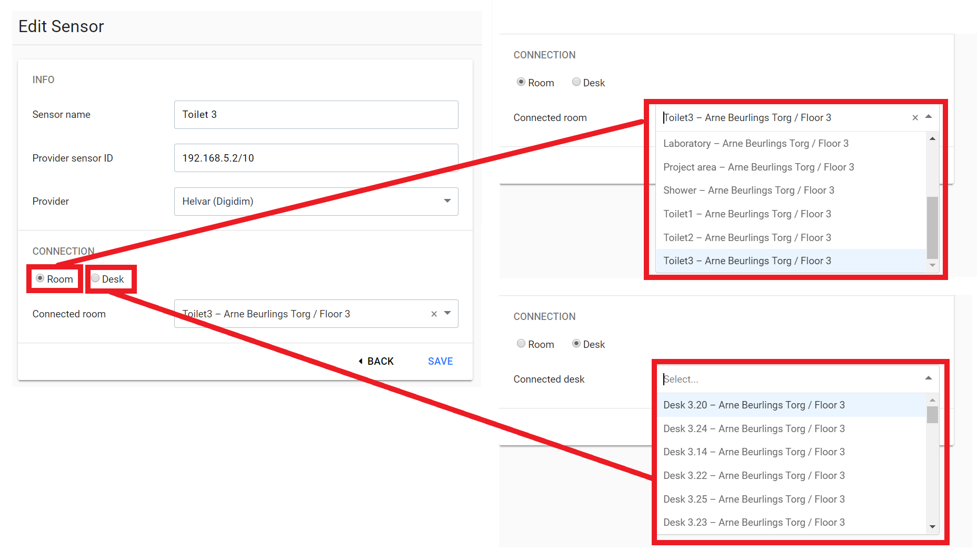The width and height of the screenshot is (977, 560).
Task: Select Desk radio in Edit Sensor form
Action: (x=95, y=278)
